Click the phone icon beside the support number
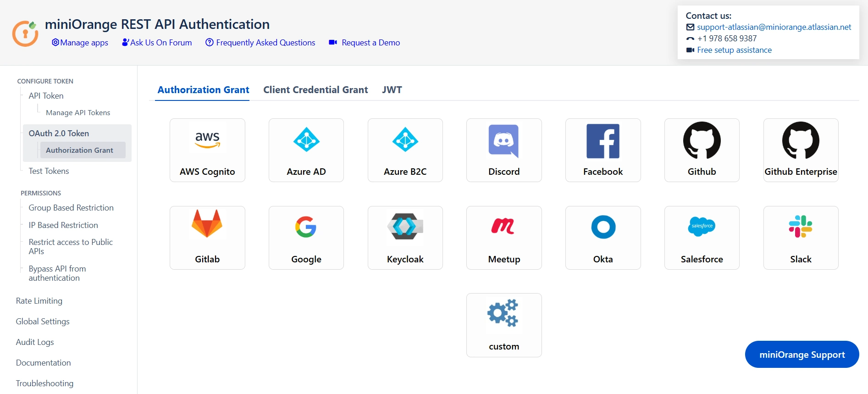Image resolution: width=868 pixels, height=394 pixels. (x=690, y=39)
